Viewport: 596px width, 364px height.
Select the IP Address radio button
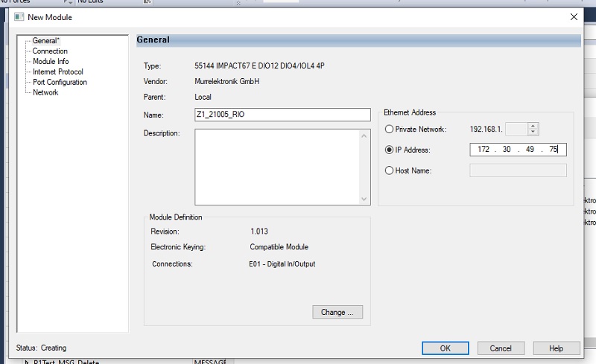tap(389, 150)
